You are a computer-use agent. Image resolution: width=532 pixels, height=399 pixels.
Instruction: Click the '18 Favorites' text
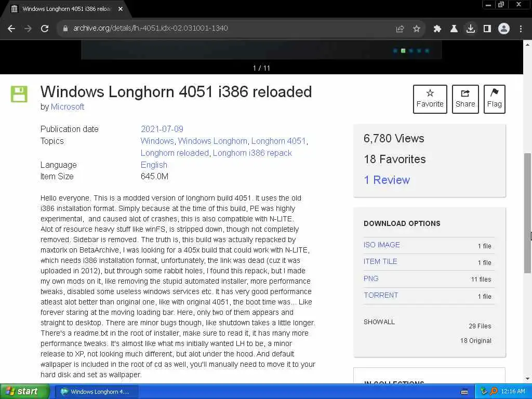coord(395,159)
